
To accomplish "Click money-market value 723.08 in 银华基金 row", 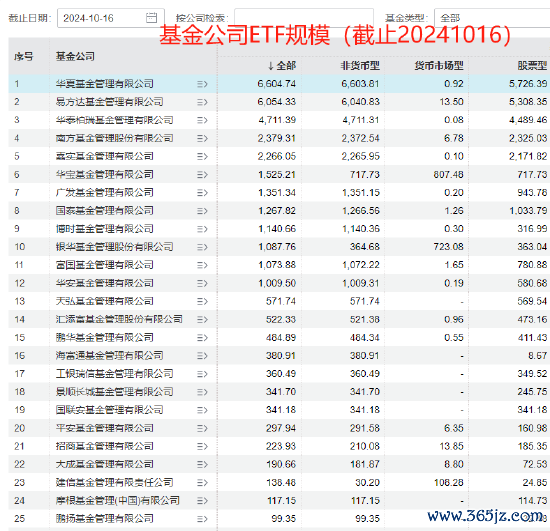I will [x=449, y=247].
